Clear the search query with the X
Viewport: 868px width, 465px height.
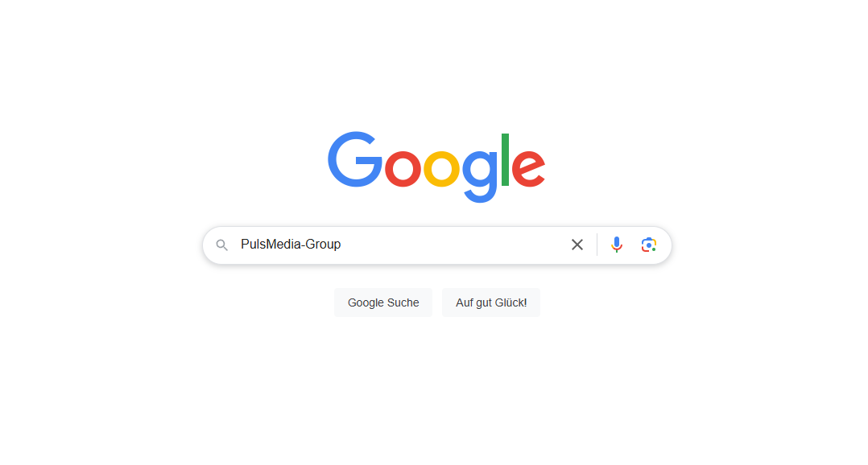click(x=577, y=245)
